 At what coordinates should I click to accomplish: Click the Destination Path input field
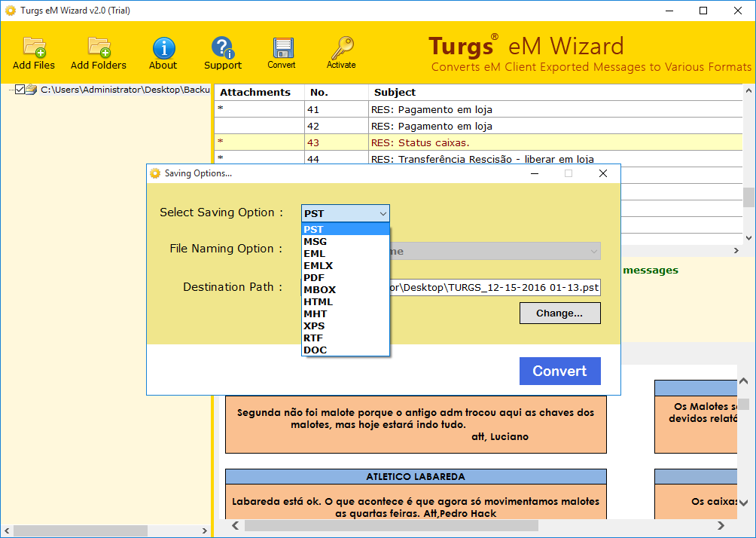pyautogui.click(x=495, y=288)
